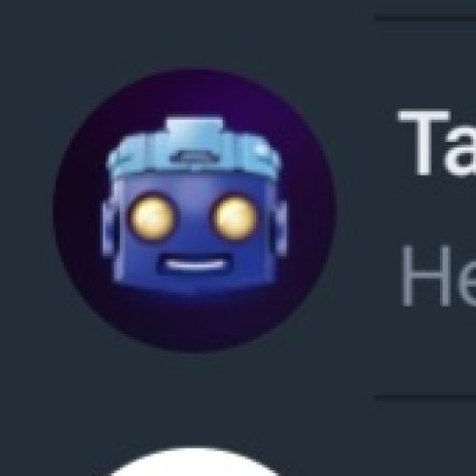
Task: Click the message preview starting with "He"
Action: click(x=439, y=275)
